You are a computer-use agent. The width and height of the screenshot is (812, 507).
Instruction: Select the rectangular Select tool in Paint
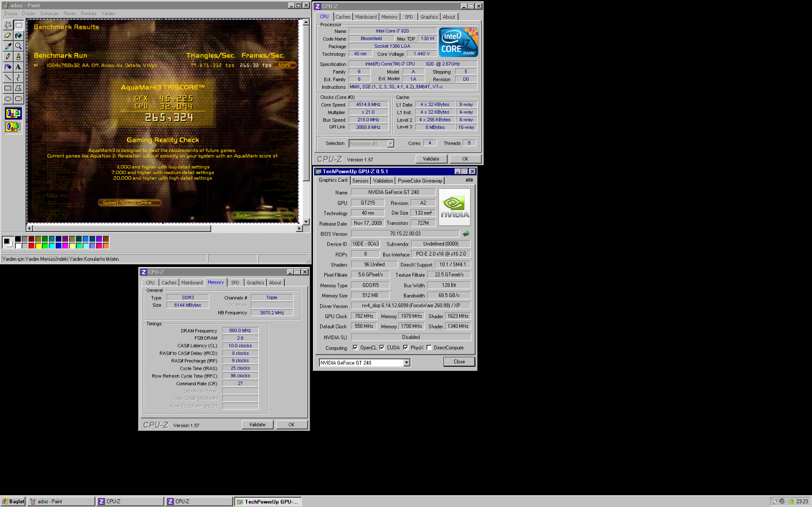click(18, 24)
